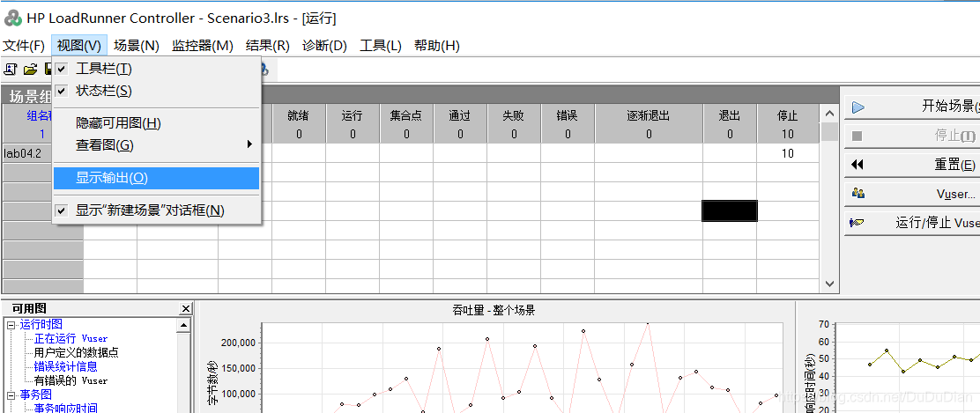Close the 可用图 panel

(186, 309)
